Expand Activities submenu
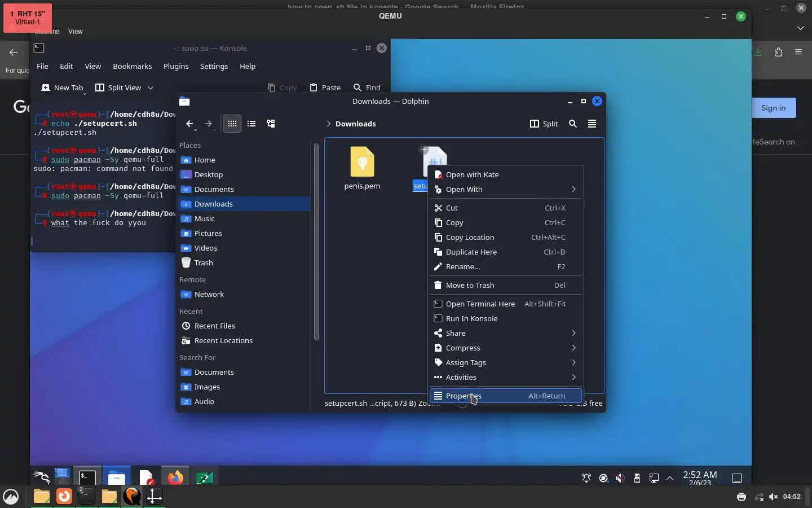Viewport: 812px width, 508px height. [x=506, y=377]
